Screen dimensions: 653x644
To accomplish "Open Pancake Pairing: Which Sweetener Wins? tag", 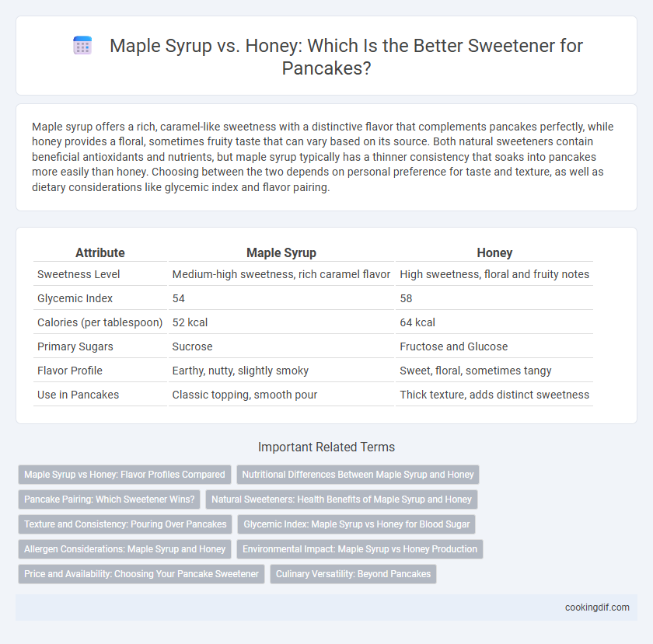I will point(109,500).
